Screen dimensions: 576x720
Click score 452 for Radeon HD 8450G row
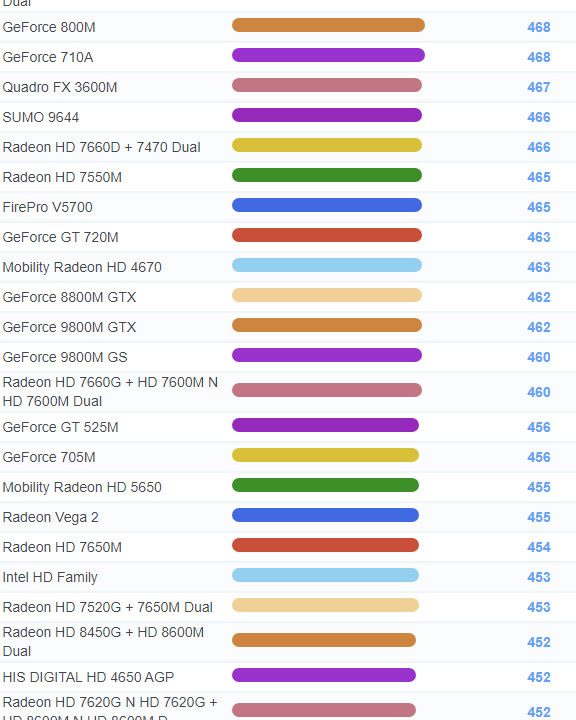(x=539, y=642)
